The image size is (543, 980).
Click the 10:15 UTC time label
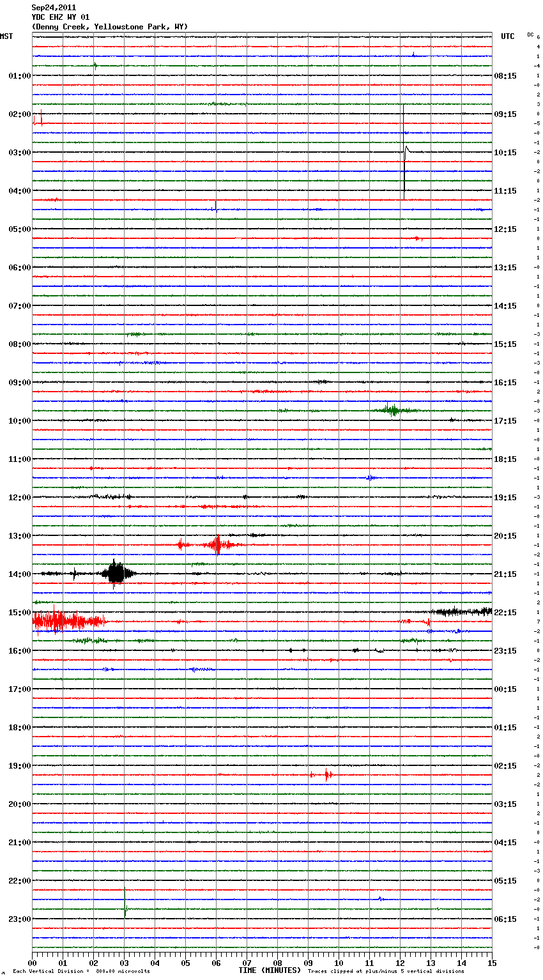pyautogui.click(x=505, y=153)
